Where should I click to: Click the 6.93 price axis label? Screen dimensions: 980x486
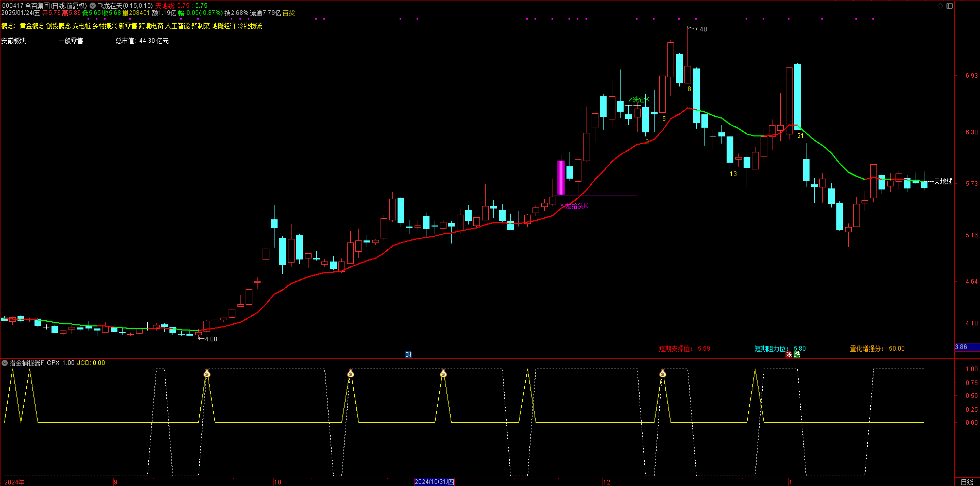pos(971,76)
